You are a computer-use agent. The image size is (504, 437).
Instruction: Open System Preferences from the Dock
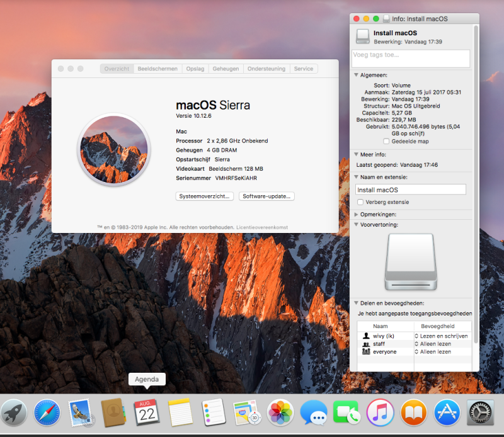pyautogui.click(x=480, y=412)
